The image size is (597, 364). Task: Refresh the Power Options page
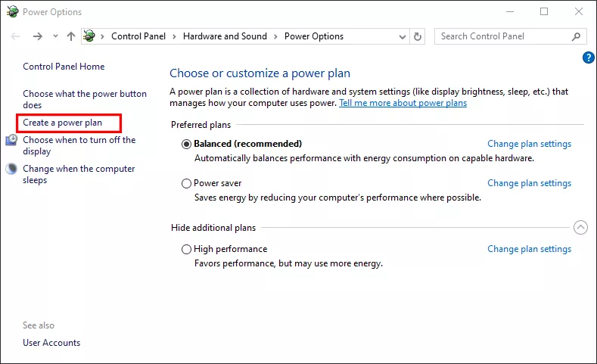(417, 36)
